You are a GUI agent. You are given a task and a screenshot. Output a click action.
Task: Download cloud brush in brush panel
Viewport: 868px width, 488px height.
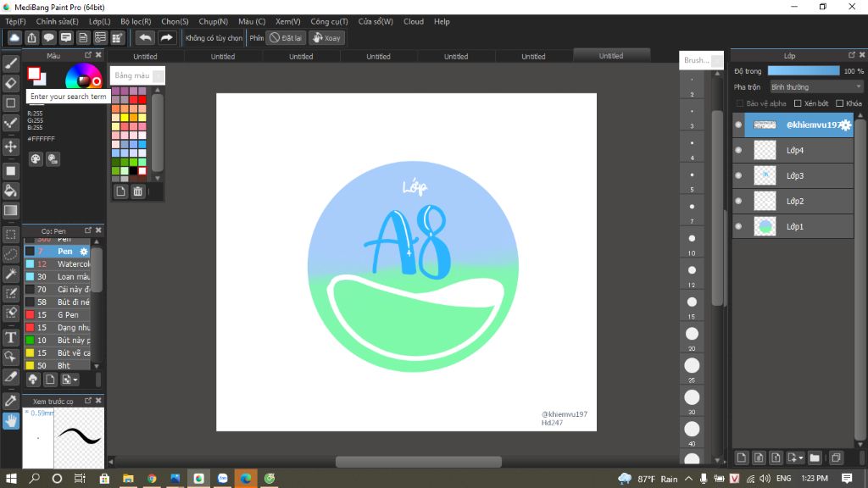pyautogui.click(x=33, y=380)
